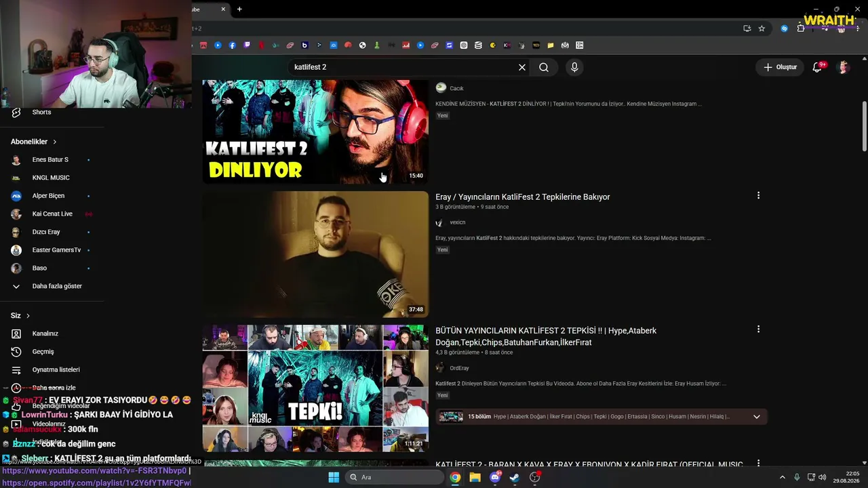Open "BÜTÜN YAYINCILARIN KATLİFEST 2 TEPKİSİ" title
Screen dimensions: 868x488
[546, 336]
